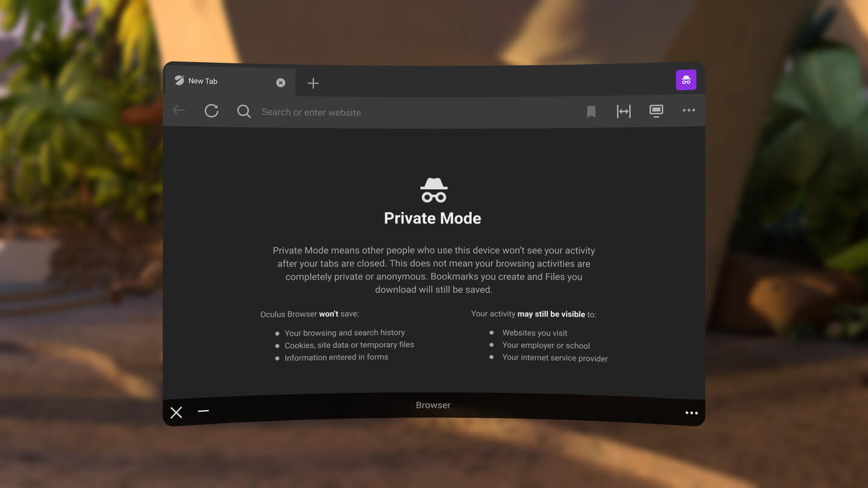The height and width of the screenshot is (488, 868).
Task: Bookmark this page with the bookmark icon
Action: pyautogui.click(x=591, y=111)
